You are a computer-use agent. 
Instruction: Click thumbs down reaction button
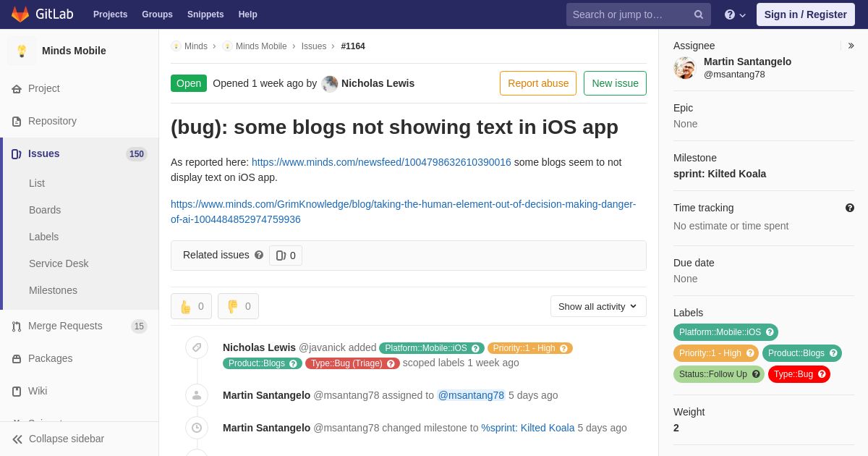pyautogui.click(x=238, y=306)
